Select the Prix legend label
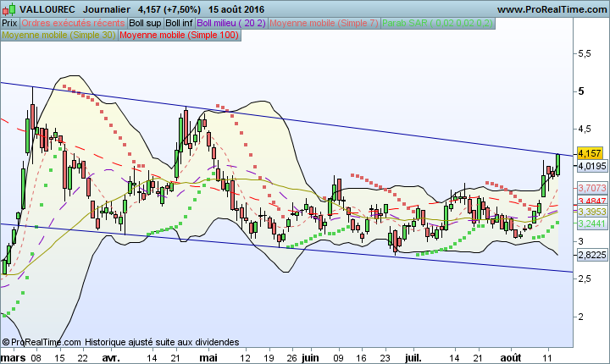610x364 pixels. pyautogui.click(x=9, y=24)
